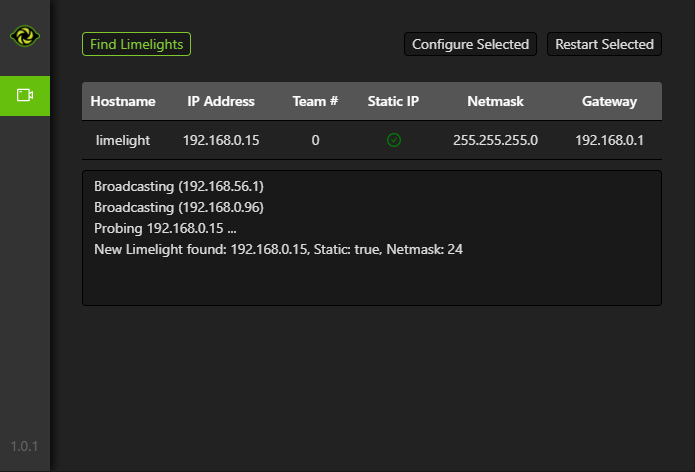Image resolution: width=695 pixels, height=472 pixels.
Task: Click the Netmask column header
Action: pyautogui.click(x=495, y=101)
